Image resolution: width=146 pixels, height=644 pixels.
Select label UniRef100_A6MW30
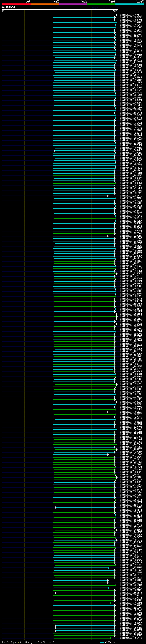click(x=131, y=40)
